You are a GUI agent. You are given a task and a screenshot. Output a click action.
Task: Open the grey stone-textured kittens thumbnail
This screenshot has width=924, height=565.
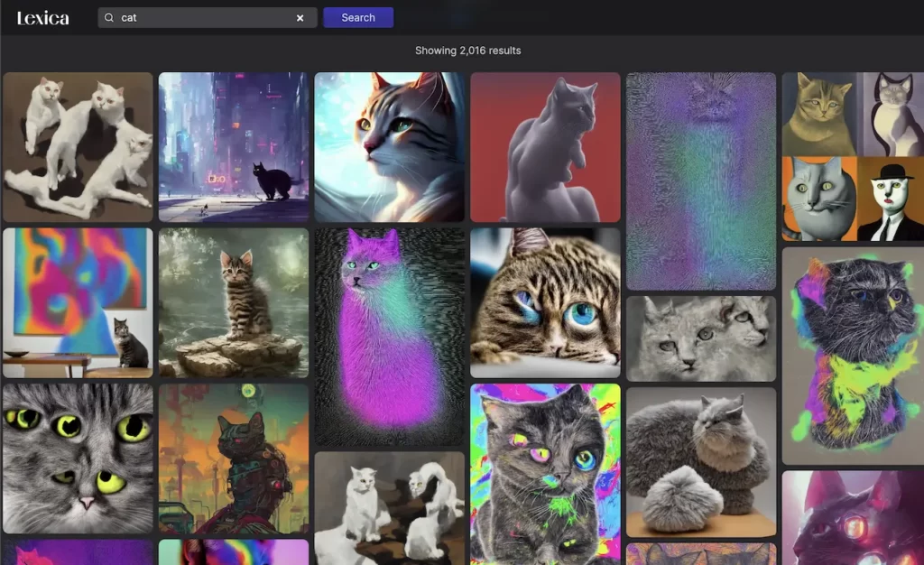coord(701,338)
